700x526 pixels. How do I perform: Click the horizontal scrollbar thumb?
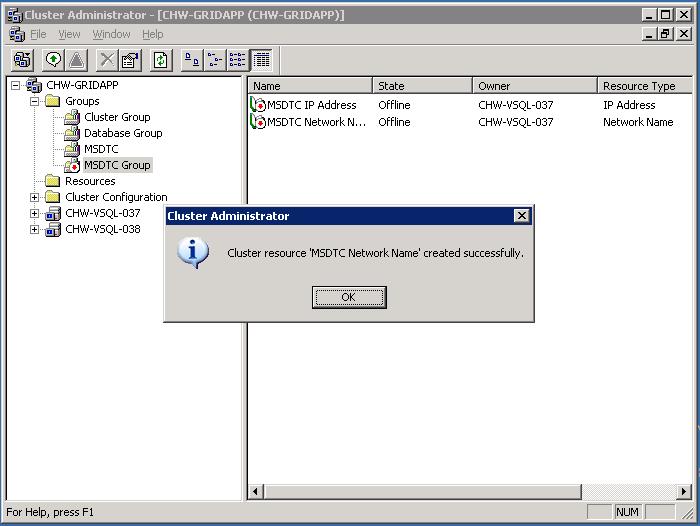click(422, 492)
